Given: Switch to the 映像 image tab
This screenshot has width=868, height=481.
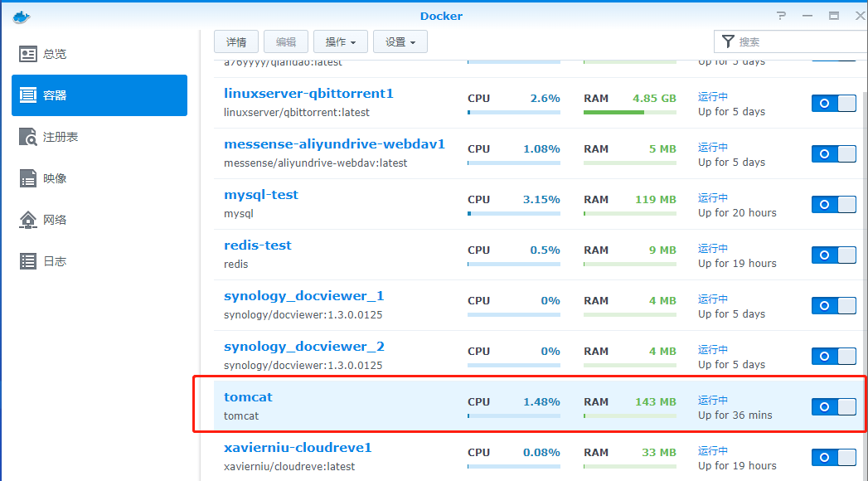Looking at the screenshot, I should [x=99, y=178].
